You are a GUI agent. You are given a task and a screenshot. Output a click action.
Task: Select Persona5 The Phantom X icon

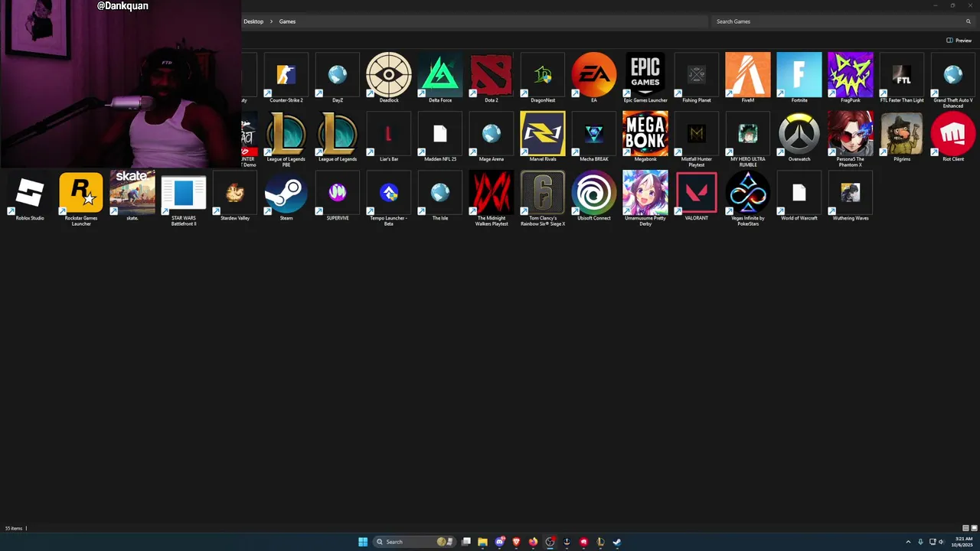pyautogui.click(x=851, y=139)
